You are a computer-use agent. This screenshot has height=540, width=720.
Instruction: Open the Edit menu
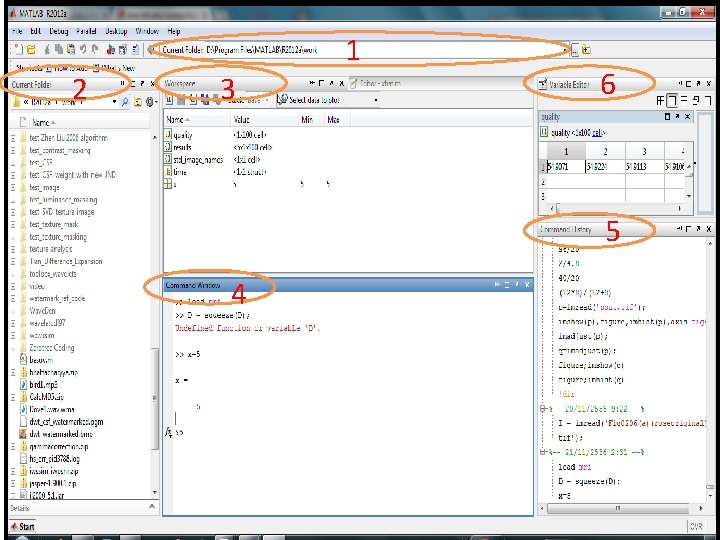tap(35, 31)
